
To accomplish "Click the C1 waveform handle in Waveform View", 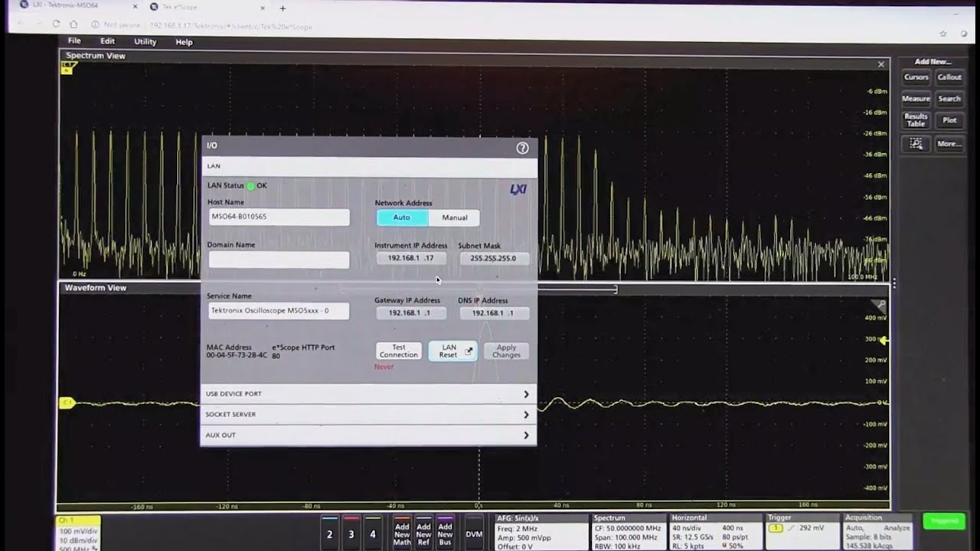I will pos(67,403).
